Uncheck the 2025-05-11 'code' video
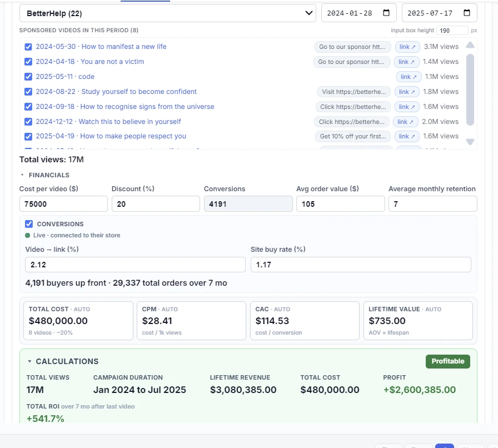498x448 pixels. point(28,77)
